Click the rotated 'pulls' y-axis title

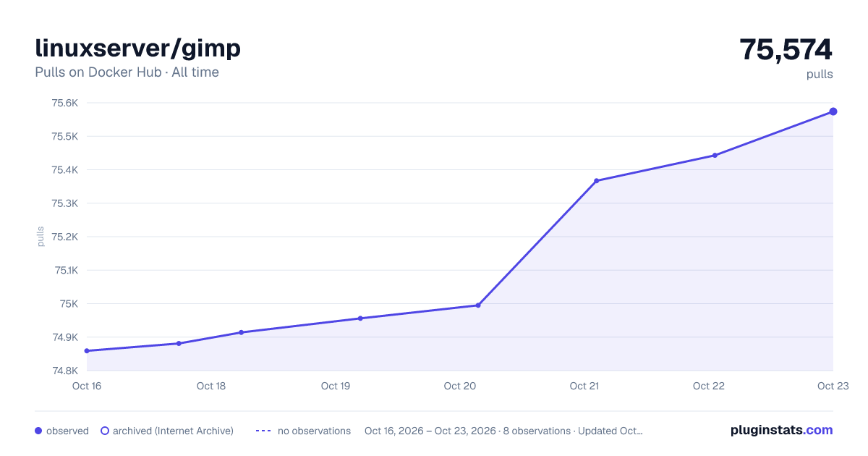click(x=41, y=237)
